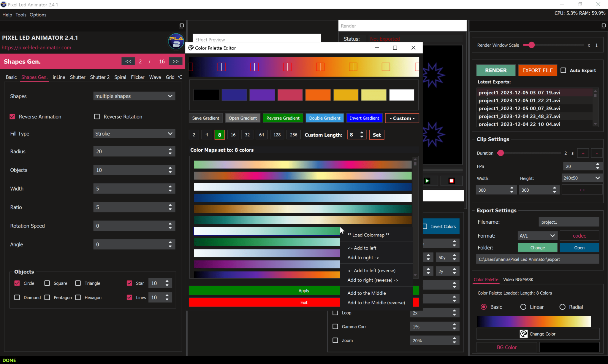608x364 pixels.
Task: Switch to the Spiral tab
Action: coord(120,77)
